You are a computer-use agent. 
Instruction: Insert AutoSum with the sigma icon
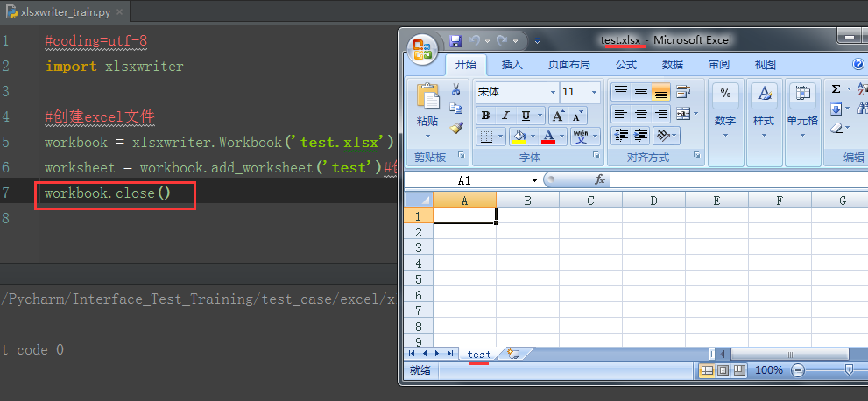[x=836, y=89]
